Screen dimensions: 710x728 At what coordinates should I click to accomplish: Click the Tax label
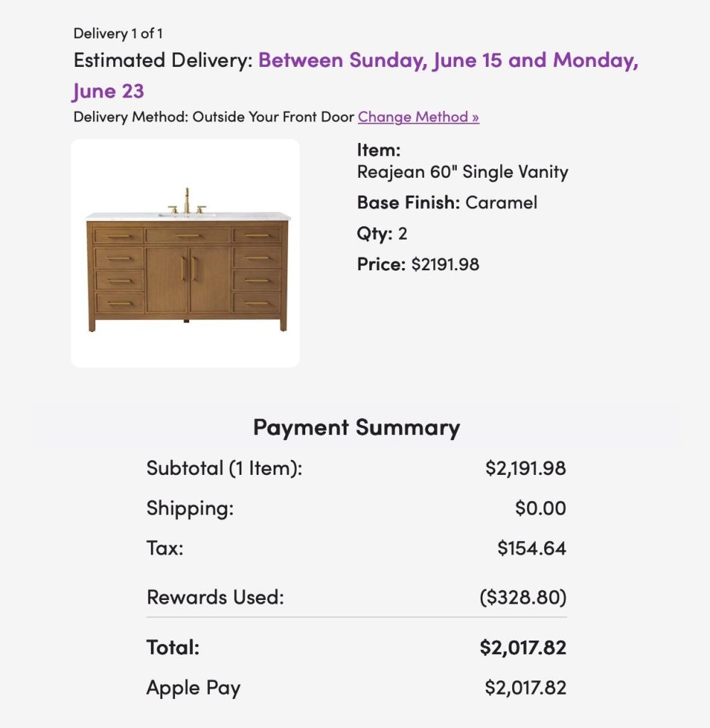point(165,548)
